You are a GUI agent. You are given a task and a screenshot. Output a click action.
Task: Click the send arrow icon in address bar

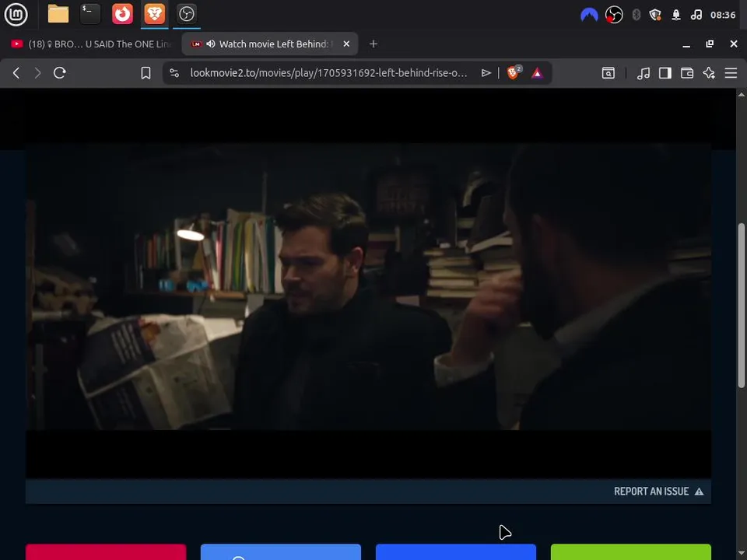(x=486, y=73)
